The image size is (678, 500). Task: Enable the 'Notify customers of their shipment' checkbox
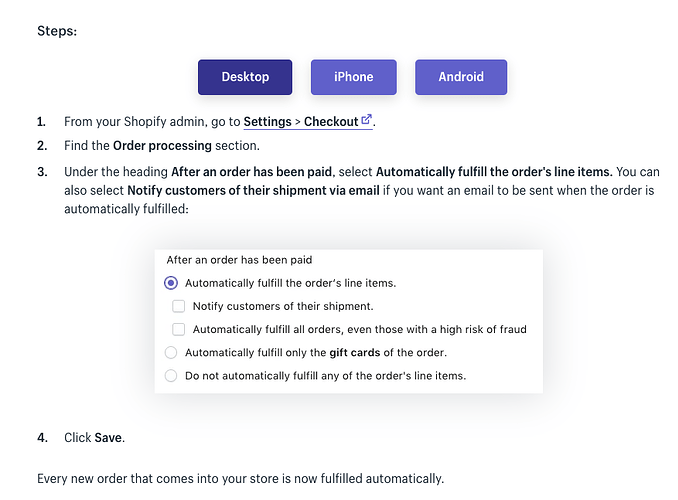[179, 306]
